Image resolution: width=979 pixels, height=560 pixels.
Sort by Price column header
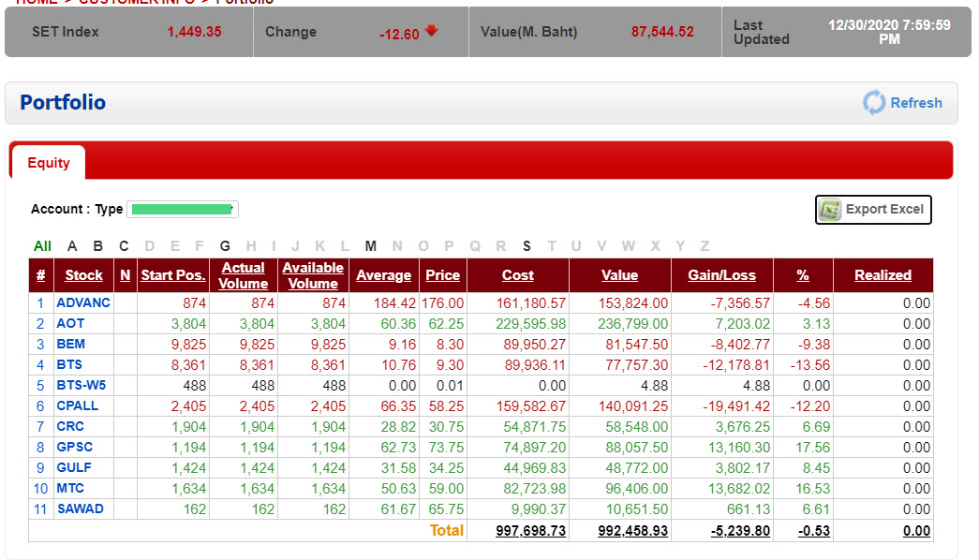[443, 275]
